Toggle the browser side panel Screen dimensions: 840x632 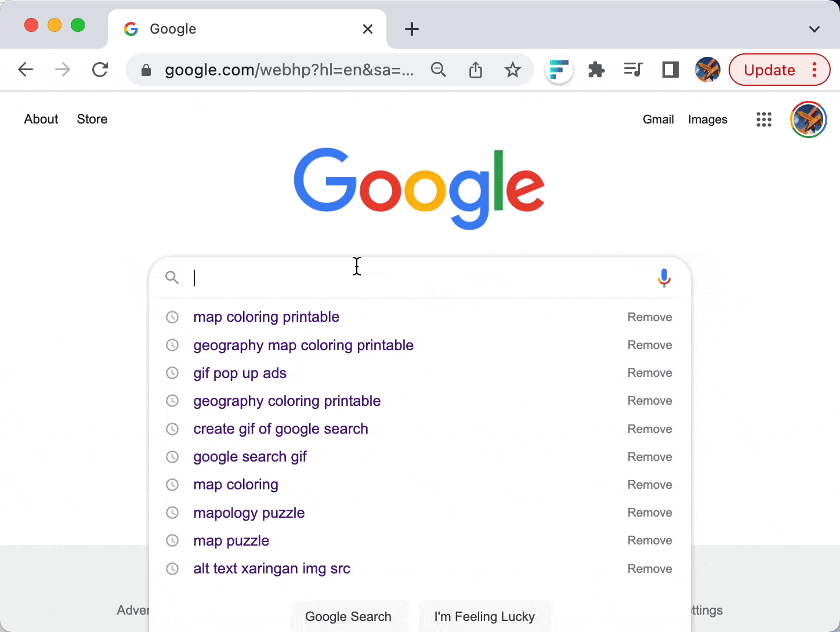670,70
